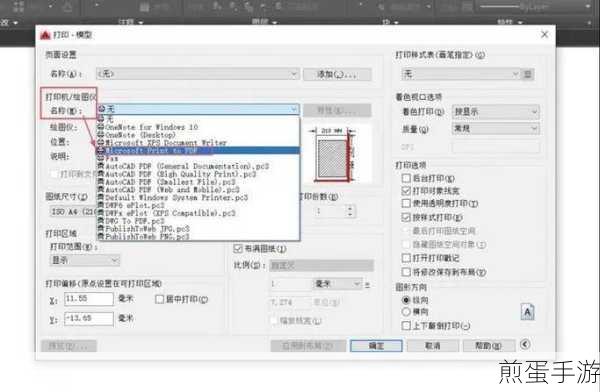The image size is (600, 392).
Task: Click the 确定 button
Action: pyautogui.click(x=376, y=346)
